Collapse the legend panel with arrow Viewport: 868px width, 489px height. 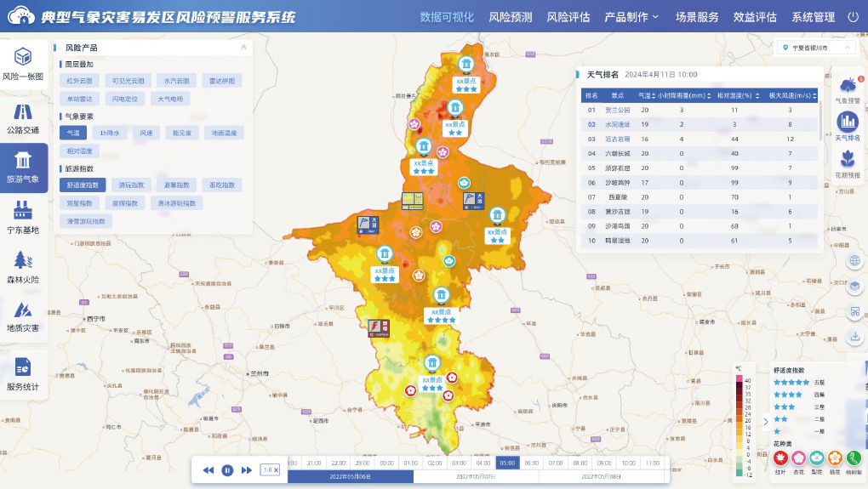pos(765,422)
